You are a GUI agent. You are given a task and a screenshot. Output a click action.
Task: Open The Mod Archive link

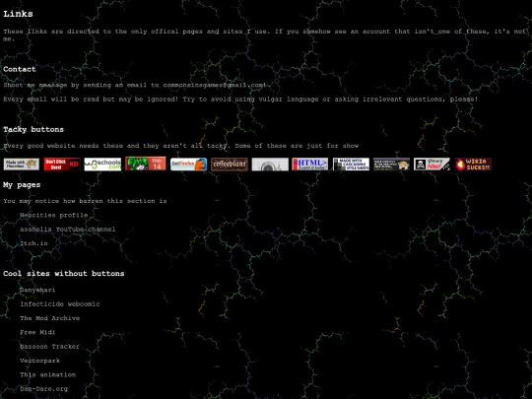point(50,318)
